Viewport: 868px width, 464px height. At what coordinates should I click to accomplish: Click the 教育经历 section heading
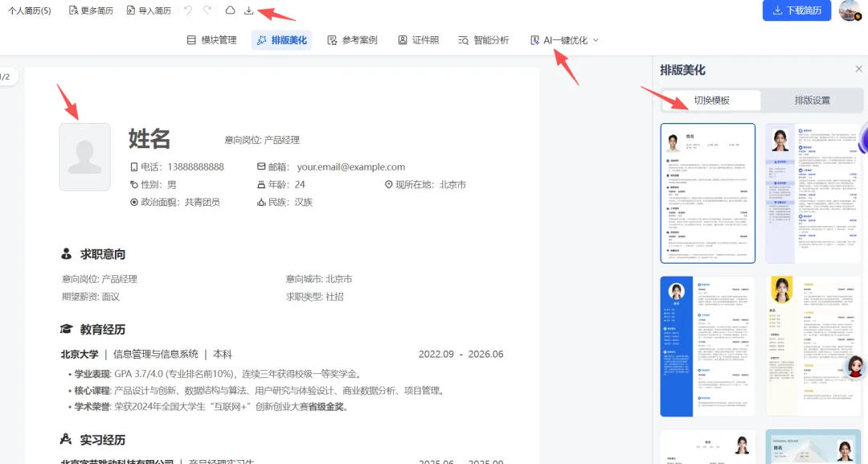tap(93, 330)
